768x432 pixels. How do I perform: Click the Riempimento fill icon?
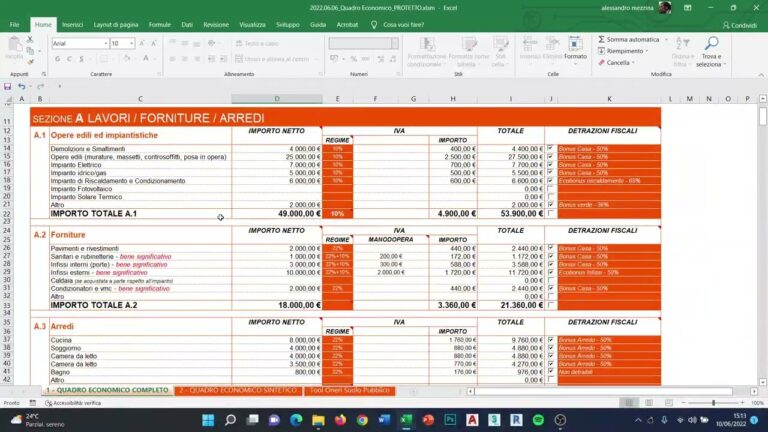click(601, 51)
